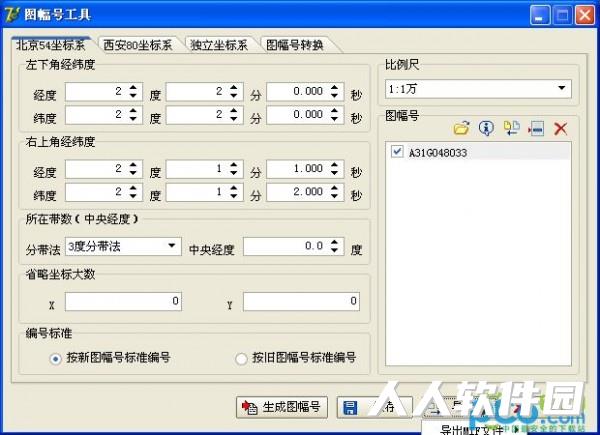
Task: Decrease lower-left 纬度 seconds spinner
Action: pos(334,119)
